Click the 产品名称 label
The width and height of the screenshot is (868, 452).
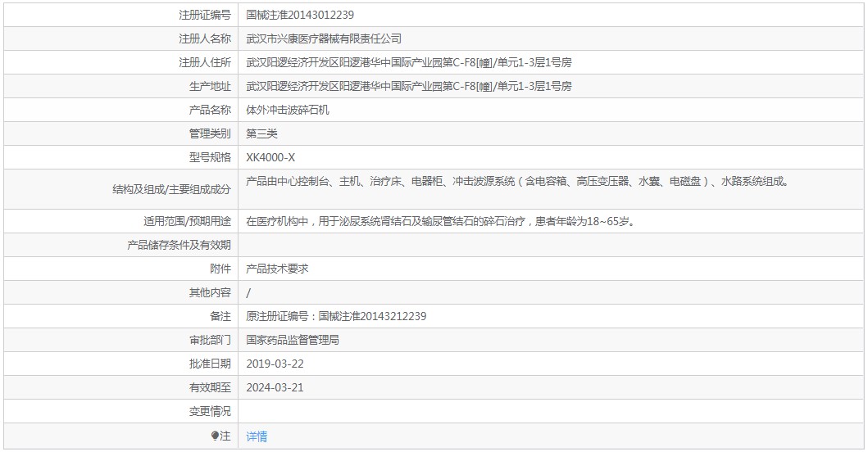211,110
